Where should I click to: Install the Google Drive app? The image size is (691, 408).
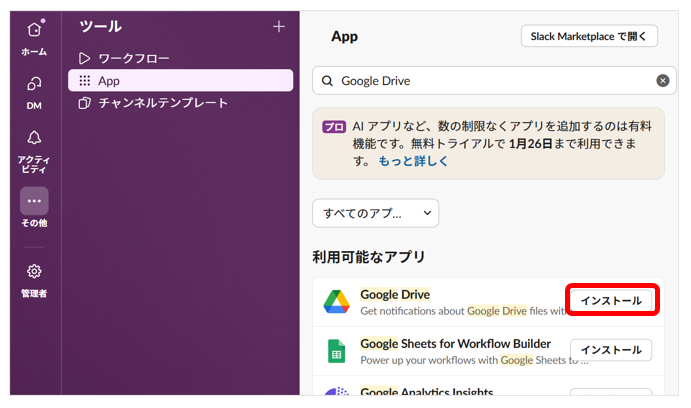coord(611,301)
